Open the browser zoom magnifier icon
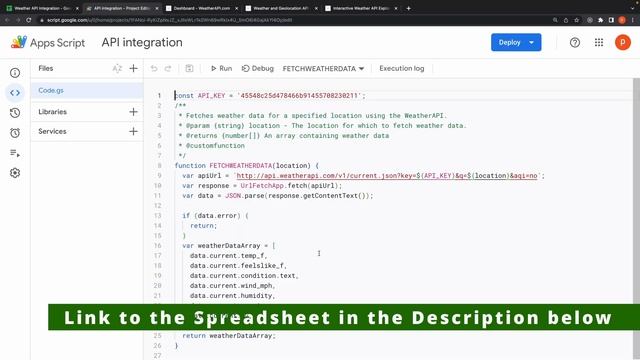The width and height of the screenshot is (640, 360). 555,20
